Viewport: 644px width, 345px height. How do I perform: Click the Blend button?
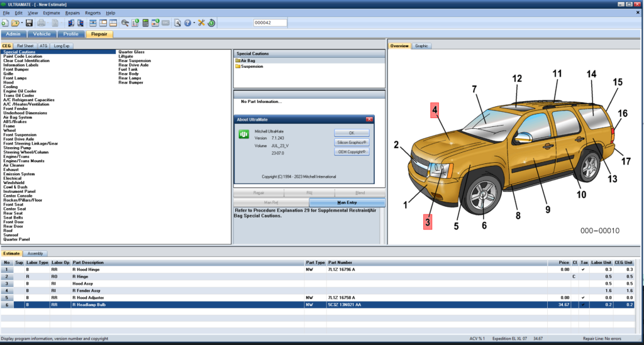click(x=360, y=193)
